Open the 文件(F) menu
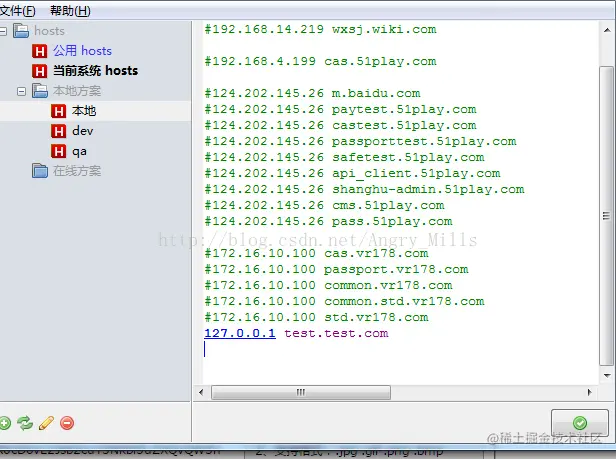 pyautogui.click(x=17, y=11)
